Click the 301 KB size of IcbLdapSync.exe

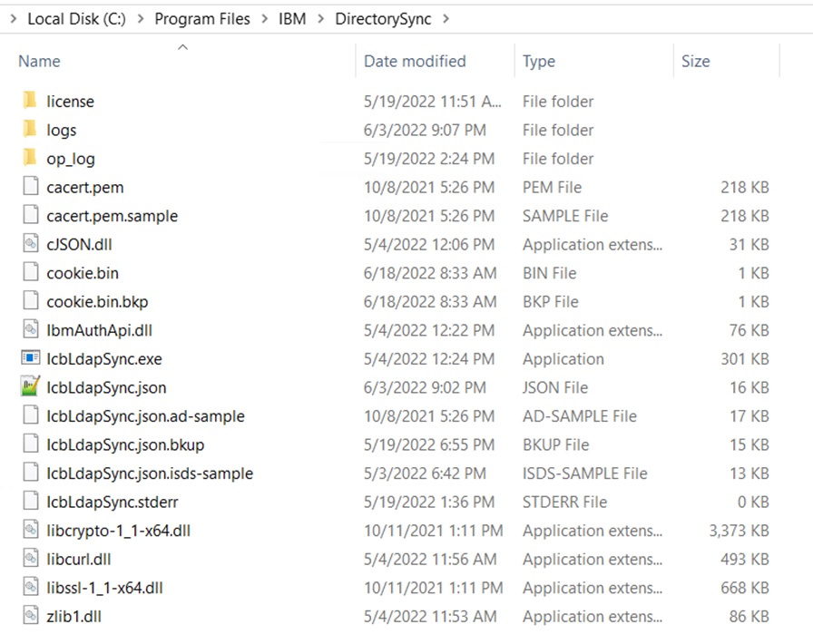745,359
